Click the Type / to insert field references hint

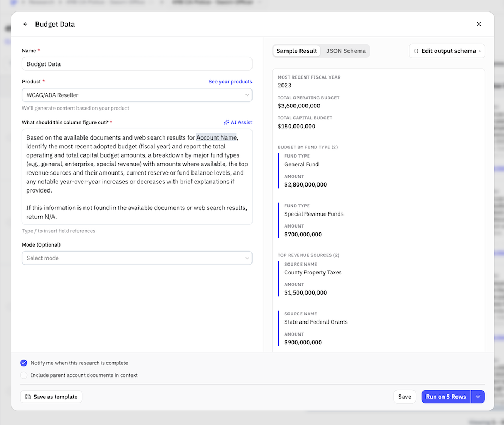click(x=58, y=231)
